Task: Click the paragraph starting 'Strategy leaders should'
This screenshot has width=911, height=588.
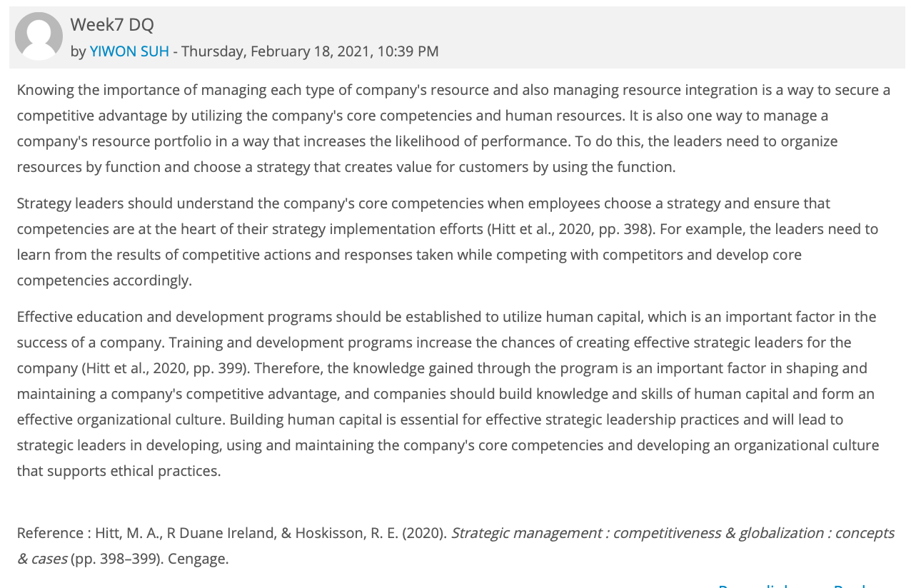Action: coord(448,242)
